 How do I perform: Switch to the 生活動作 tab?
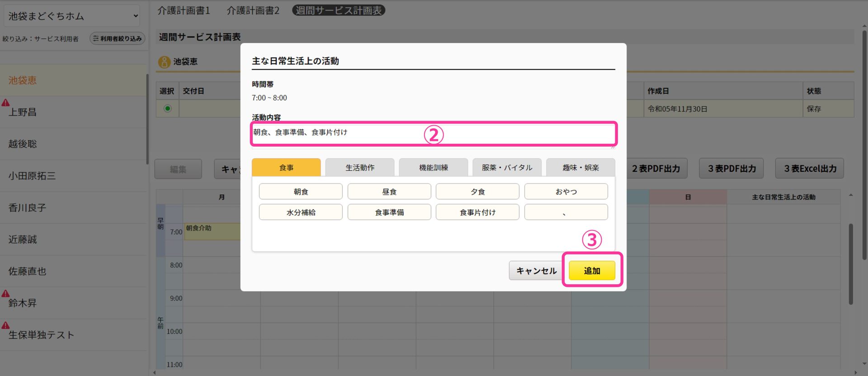pos(360,168)
